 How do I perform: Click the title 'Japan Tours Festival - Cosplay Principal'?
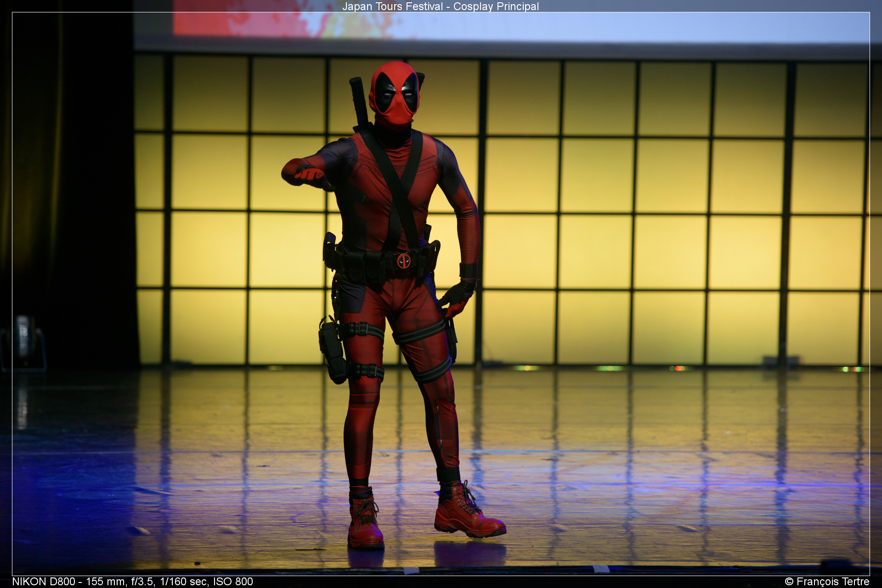(x=441, y=6)
